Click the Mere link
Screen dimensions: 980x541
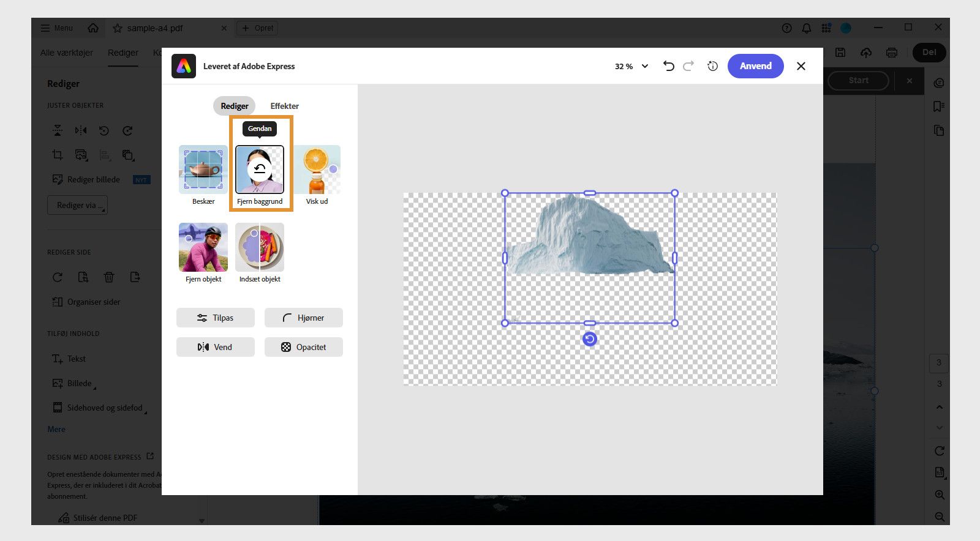pyautogui.click(x=56, y=429)
